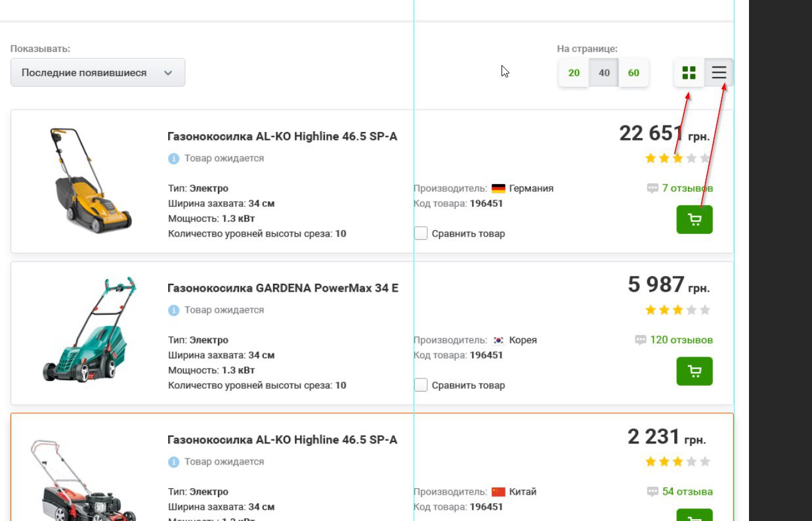This screenshot has height=521, width=812.
Task: Click star rating for the 5 987 грн. product
Action: point(677,310)
